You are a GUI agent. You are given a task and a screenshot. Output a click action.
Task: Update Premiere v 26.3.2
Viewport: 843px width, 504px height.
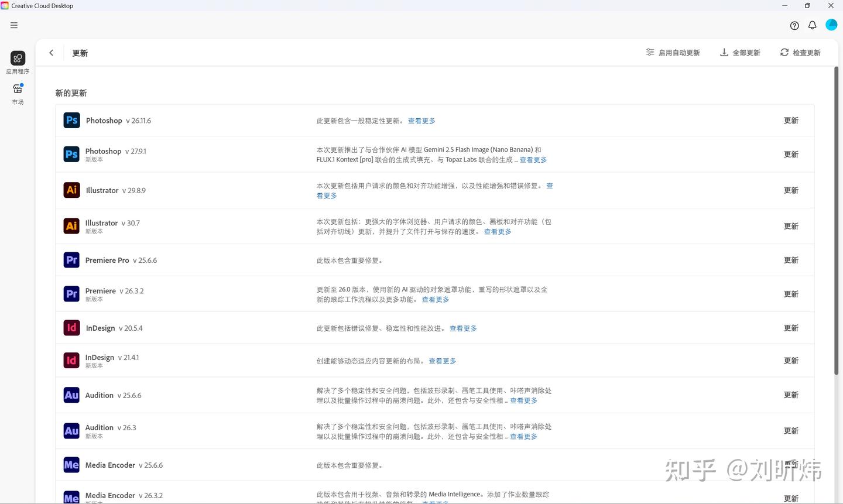tap(791, 294)
